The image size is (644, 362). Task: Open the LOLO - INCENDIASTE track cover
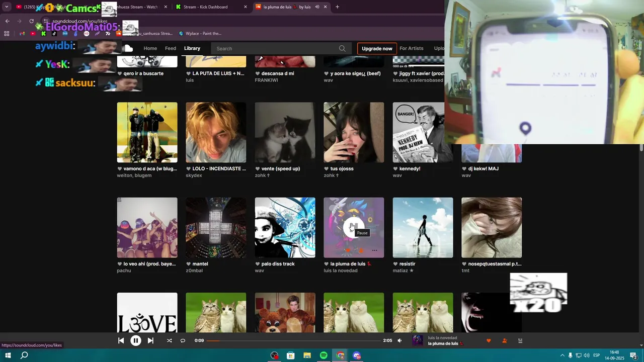click(x=216, y=132)
